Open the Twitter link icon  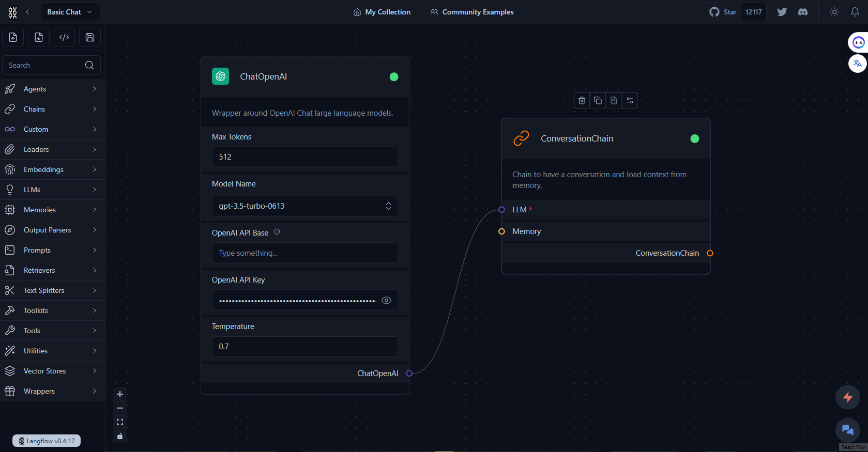(782, 12)
